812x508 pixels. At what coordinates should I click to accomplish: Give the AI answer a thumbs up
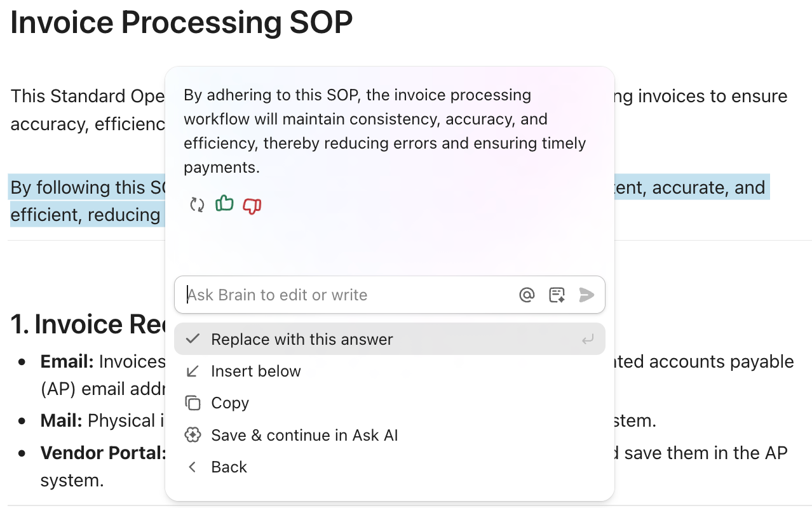224,204
